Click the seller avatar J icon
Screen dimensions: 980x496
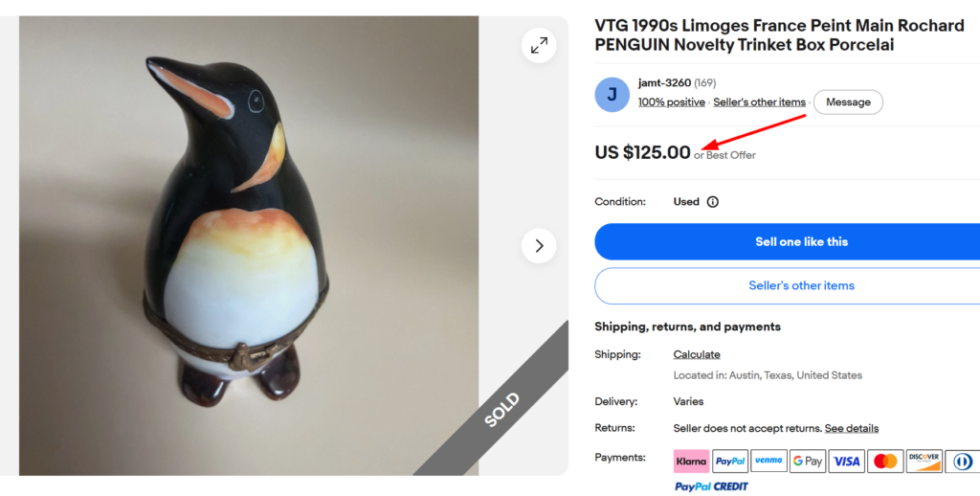612,95
